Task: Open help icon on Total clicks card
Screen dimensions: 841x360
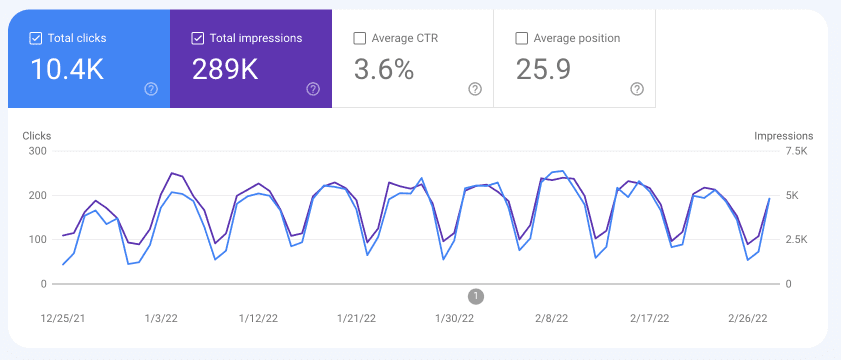Action: [151, 89]
